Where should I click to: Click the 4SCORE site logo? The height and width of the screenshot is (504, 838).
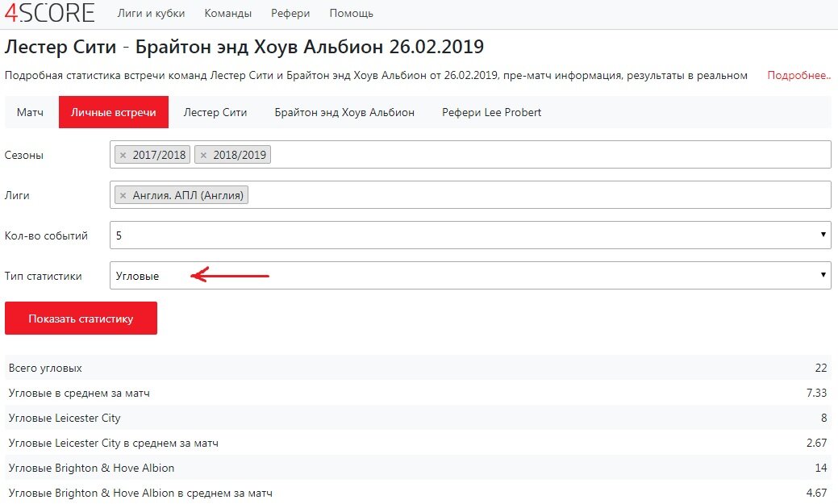49,12
